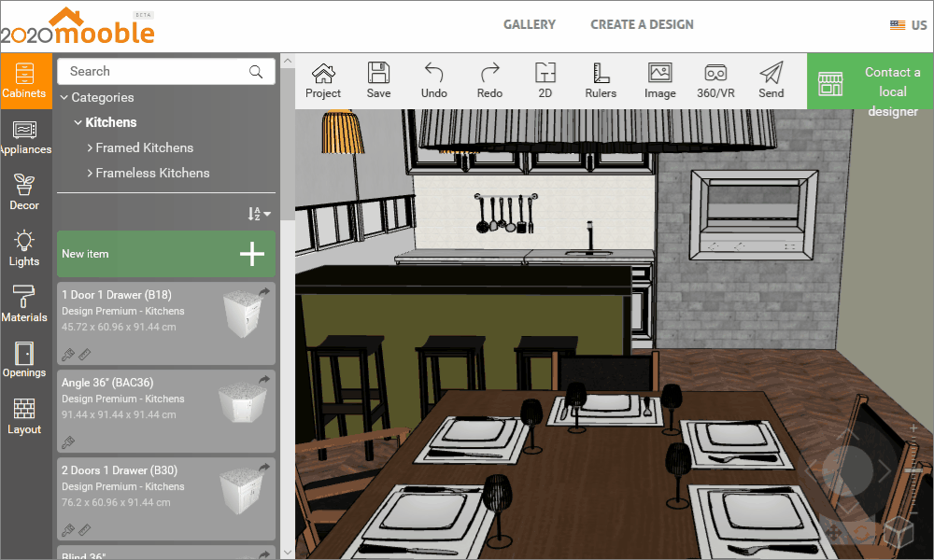Collapse the Categories section

[x=64, y=98]
